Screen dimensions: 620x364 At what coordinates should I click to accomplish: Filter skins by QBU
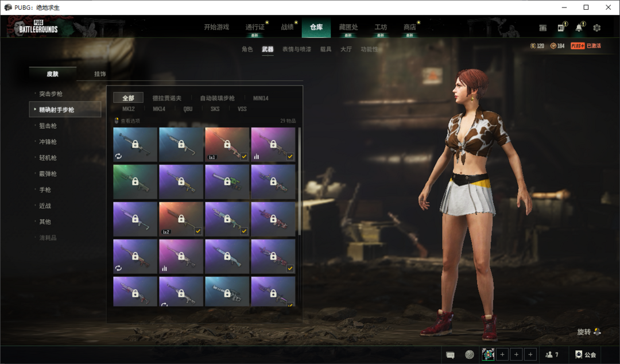tap(188, 109)
